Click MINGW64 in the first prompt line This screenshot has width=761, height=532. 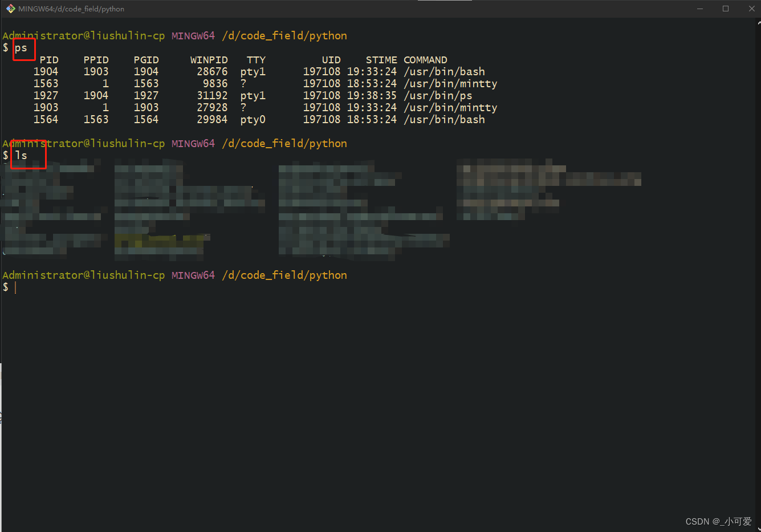(x=193, y=35)
